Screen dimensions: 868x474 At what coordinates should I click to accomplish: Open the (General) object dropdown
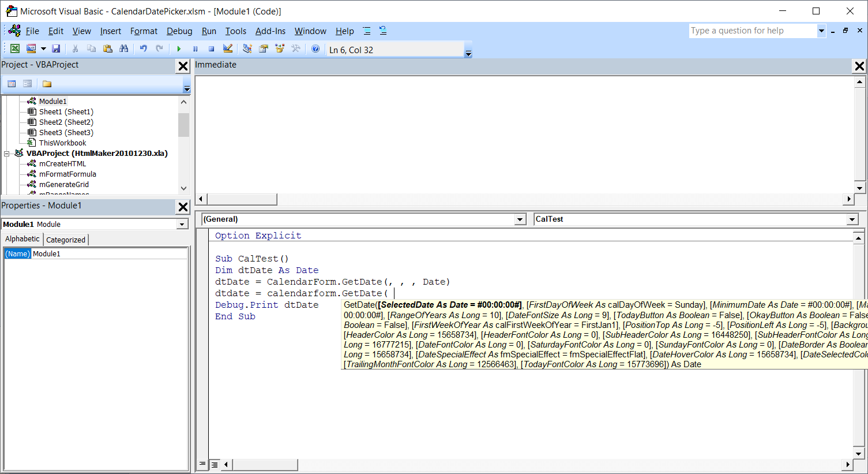tap(520, 219)
